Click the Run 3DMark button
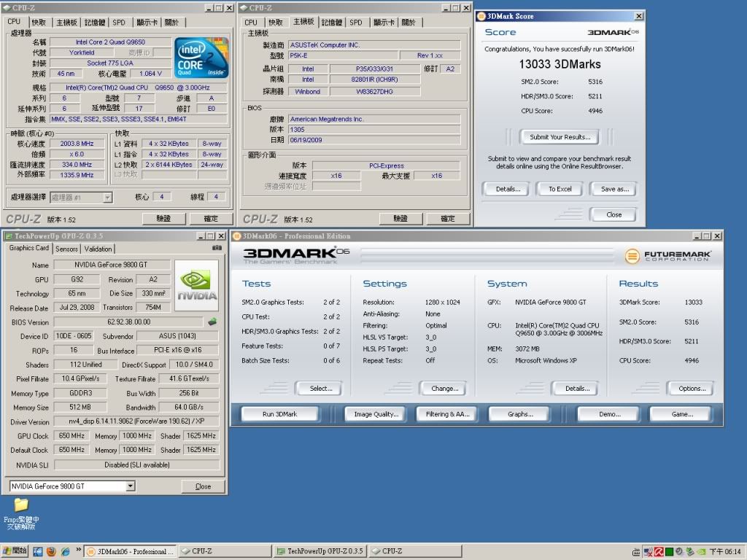 coord(279,414)
